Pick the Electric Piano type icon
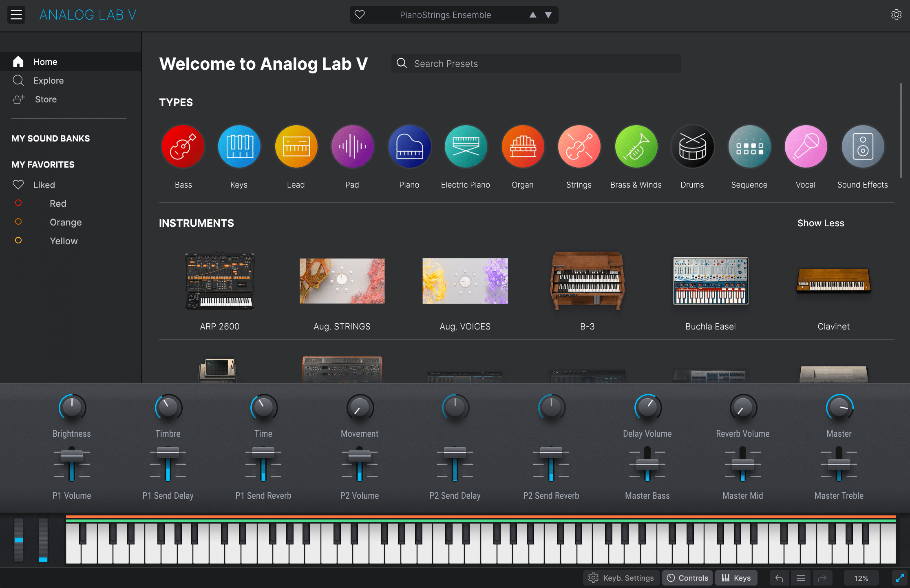Viewport: 910px width, 588px height. 466,146
